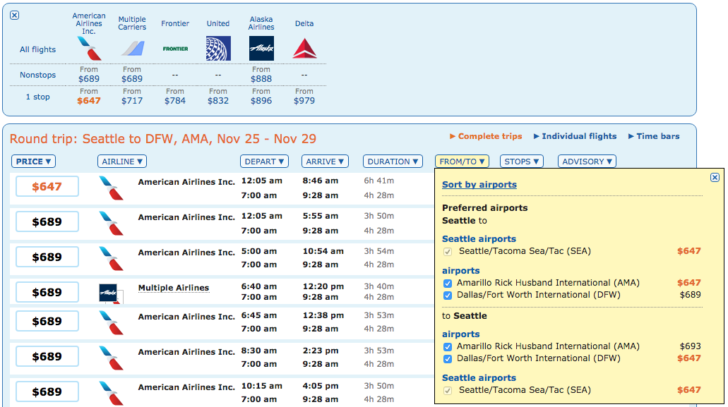
Task: Click the airline logo on the 8:30 am flight row
Action: pos(111,358)
